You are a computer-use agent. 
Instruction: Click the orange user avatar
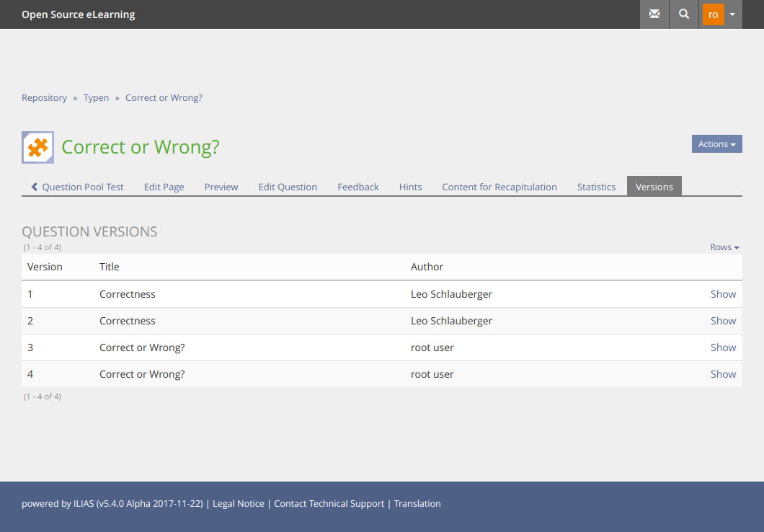coord(713,14)
